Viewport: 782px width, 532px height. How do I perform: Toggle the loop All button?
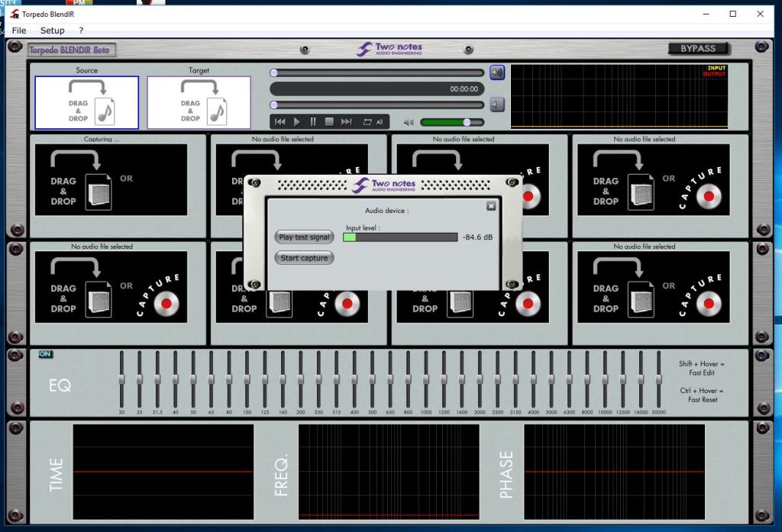(373, 121)
